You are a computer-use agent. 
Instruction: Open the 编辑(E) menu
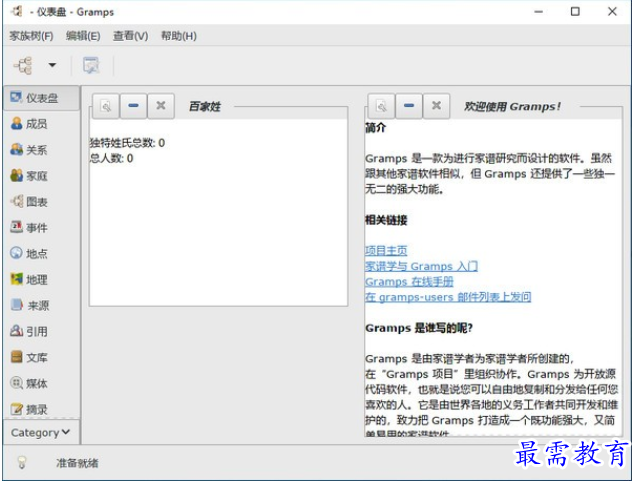click(x=83, y=36)
